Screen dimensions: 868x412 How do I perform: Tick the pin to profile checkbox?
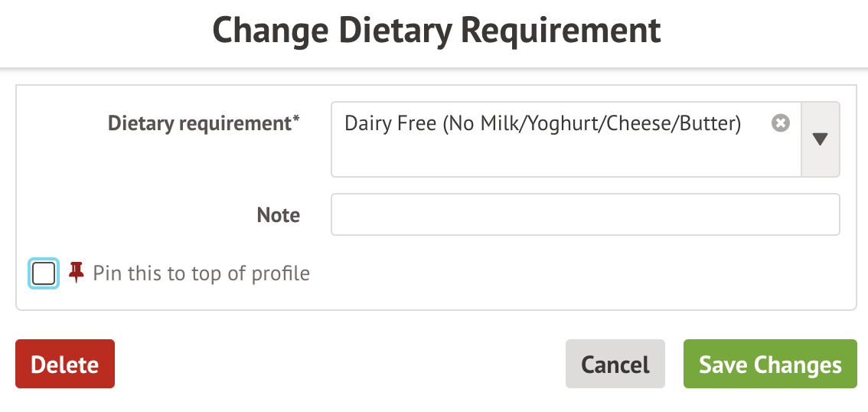(44, 273)
